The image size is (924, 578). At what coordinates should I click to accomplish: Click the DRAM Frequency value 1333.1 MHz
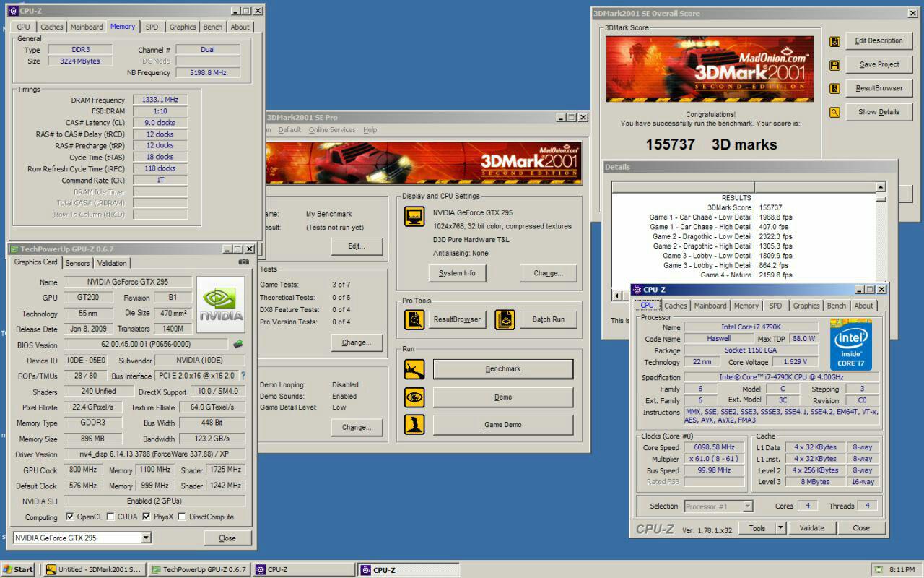click(160, 100)
